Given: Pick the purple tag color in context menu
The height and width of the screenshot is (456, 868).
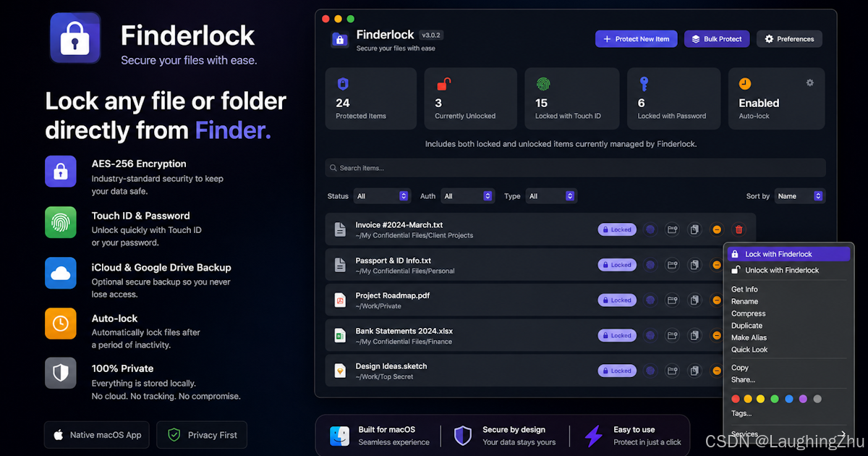Looking at the screenshot, I should 803,399.
